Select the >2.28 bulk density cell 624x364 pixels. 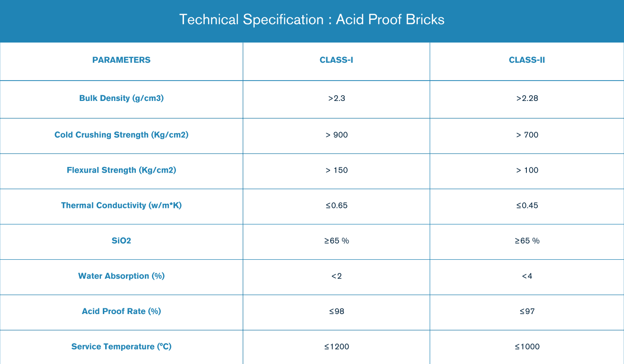pyautogui.click(x=527, y=98)
